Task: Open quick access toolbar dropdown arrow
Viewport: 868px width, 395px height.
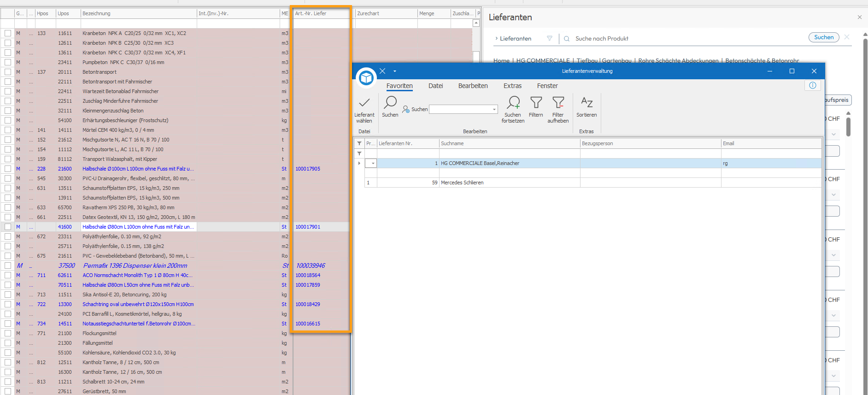Action: click(395, 71)
